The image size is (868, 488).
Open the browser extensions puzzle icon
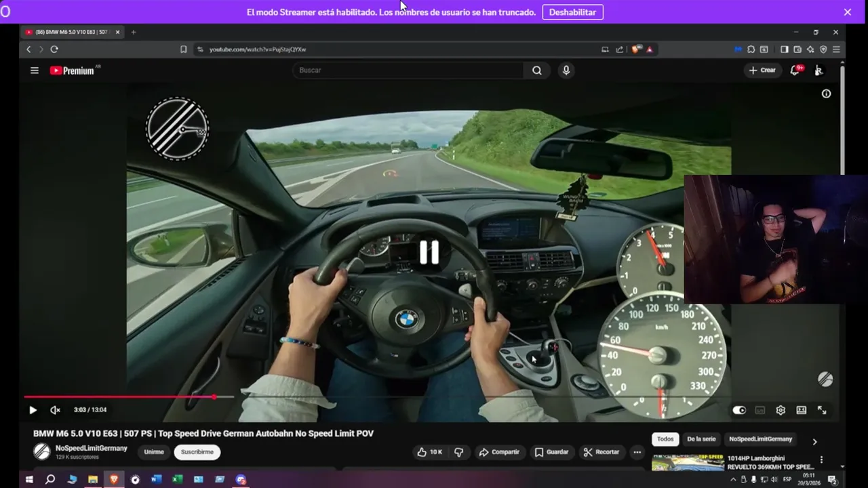(751, 49)
